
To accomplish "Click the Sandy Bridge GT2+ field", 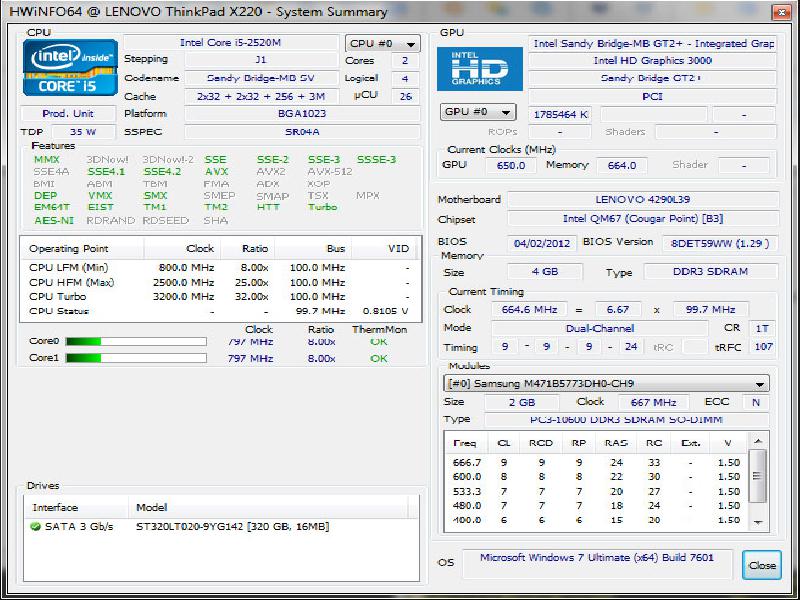I will click(652, 78).
